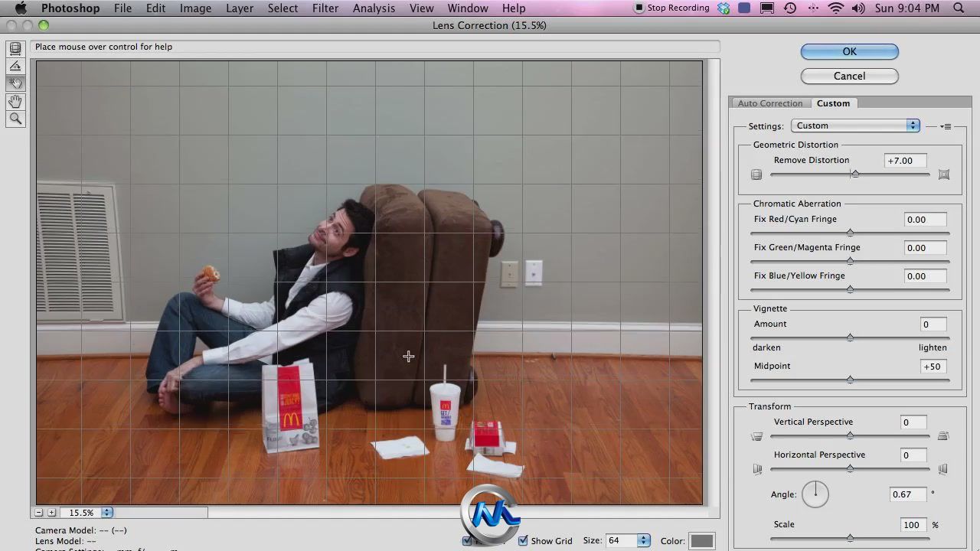The width and height of the screenshot is (980, 551).
Task: Open the Edit menu
Action: click(x=155, y=8)
